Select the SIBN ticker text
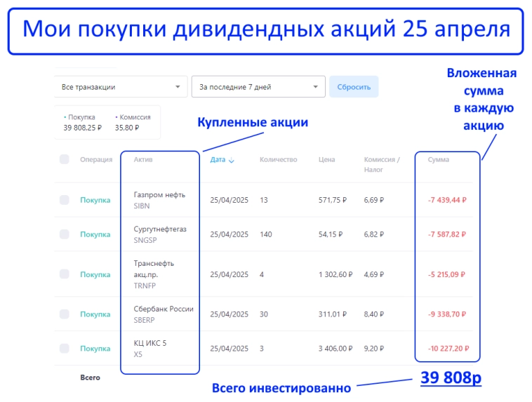 pyautogui.click(x=142, y=206)
